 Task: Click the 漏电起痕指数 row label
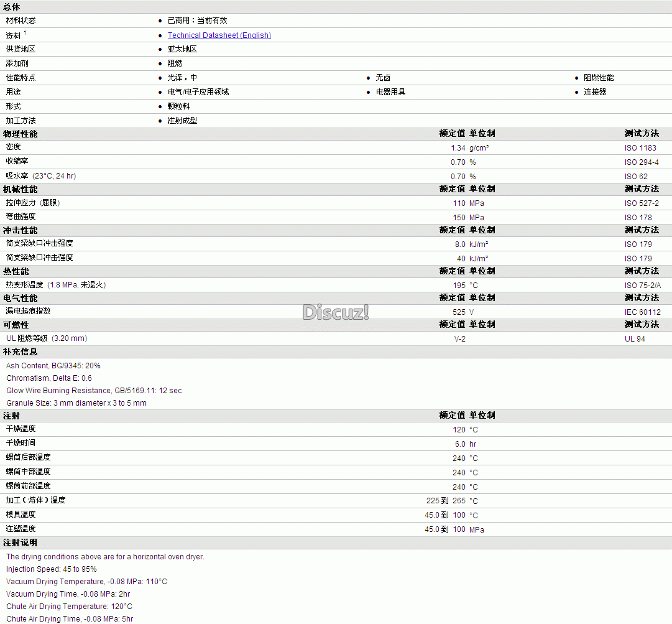pyautogui.click(x=29, y=311)
